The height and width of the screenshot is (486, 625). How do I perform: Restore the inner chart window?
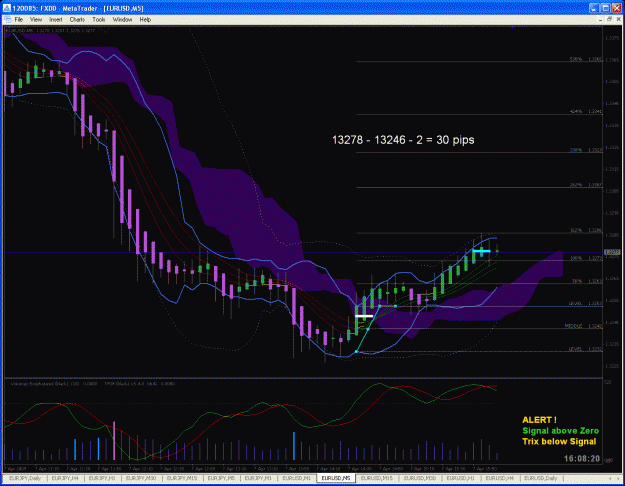pyautogui.click(x=609, y=20)
